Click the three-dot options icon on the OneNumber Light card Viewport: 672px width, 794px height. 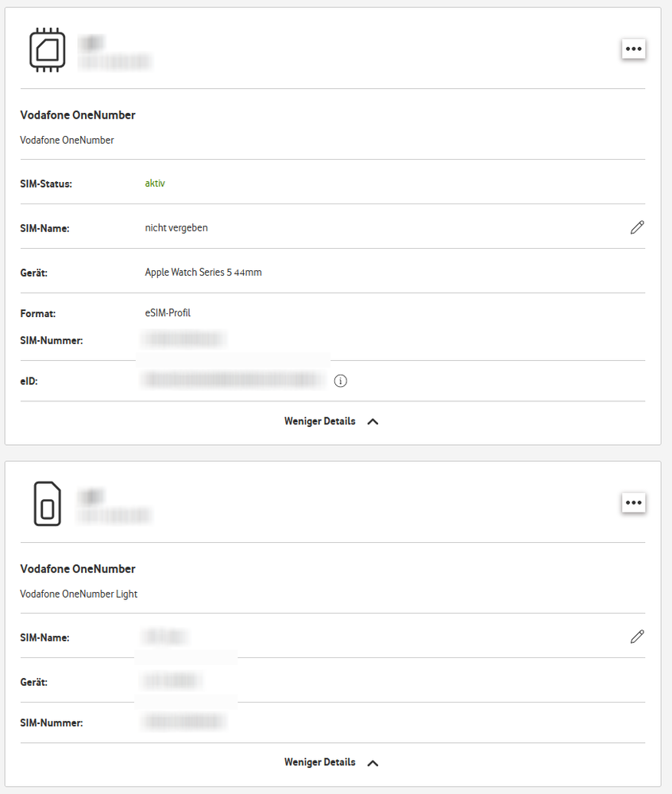point(633,502)
